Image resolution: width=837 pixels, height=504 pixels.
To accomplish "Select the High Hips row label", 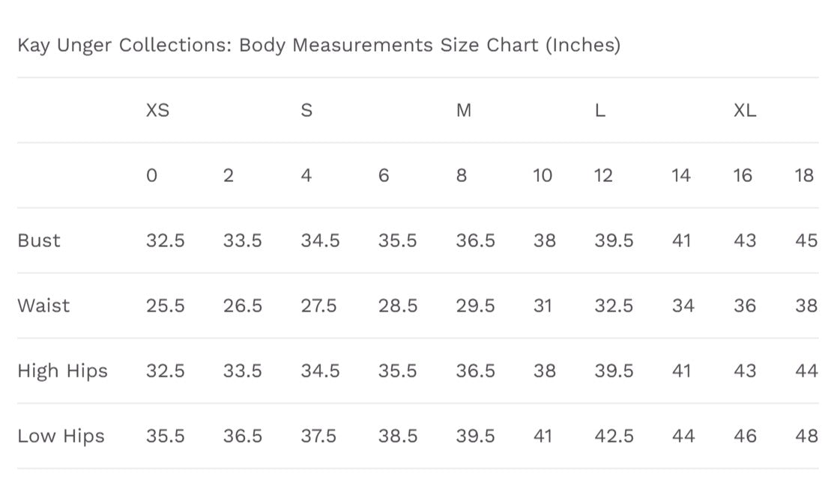I will click(x=63, y=371).
